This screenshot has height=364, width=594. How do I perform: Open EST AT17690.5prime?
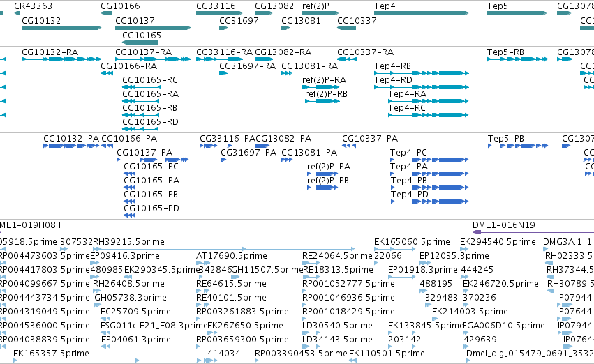tap(232, 256)
